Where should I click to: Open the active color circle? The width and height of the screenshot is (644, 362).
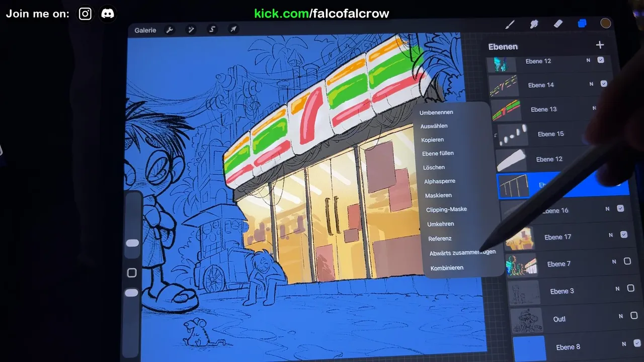[x=605, y=23]
